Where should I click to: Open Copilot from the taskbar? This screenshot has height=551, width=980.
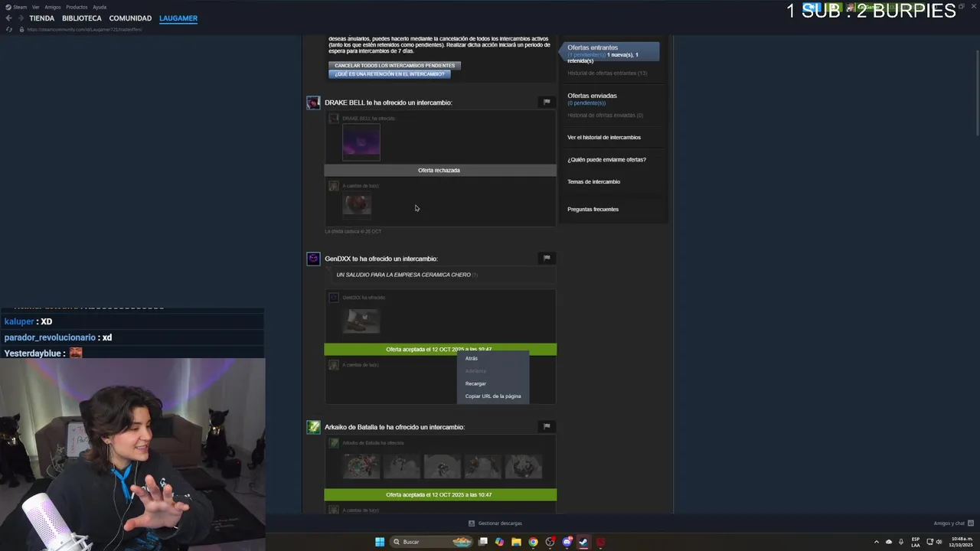coord(500,542)
